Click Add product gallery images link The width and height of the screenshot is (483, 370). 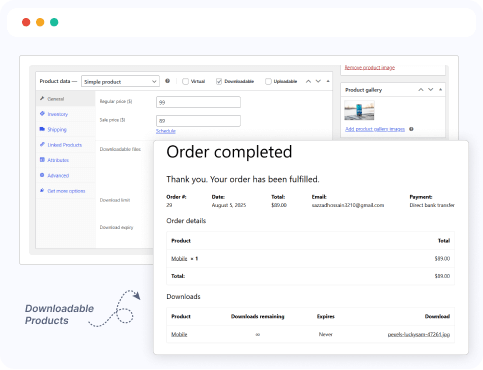pos(375,129)
